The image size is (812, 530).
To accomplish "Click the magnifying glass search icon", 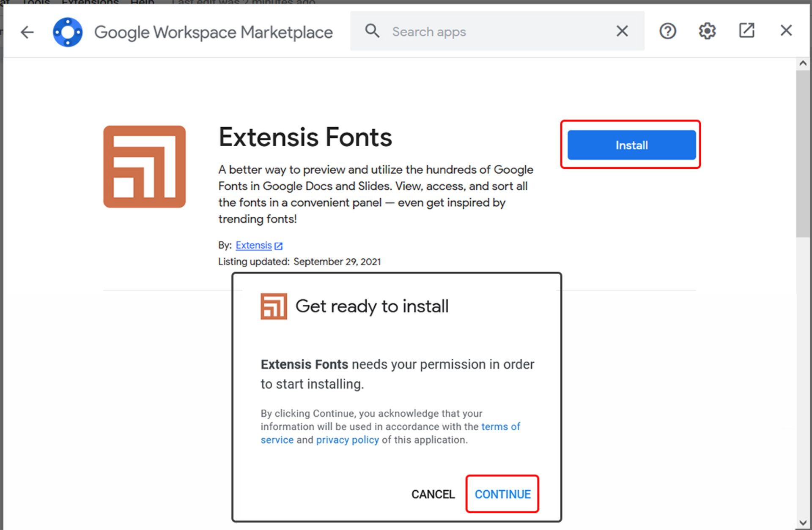I will (372, 31).
